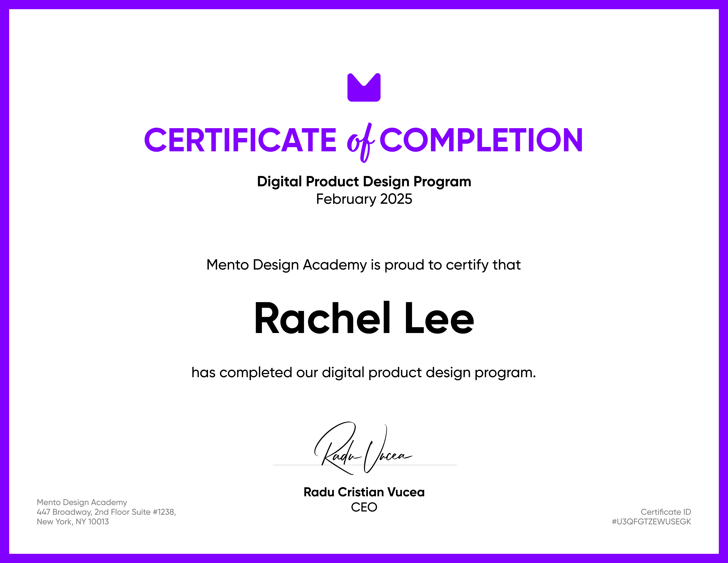
Task: Click the word COMPLETION in heading
Action: (x=481, y=140)
